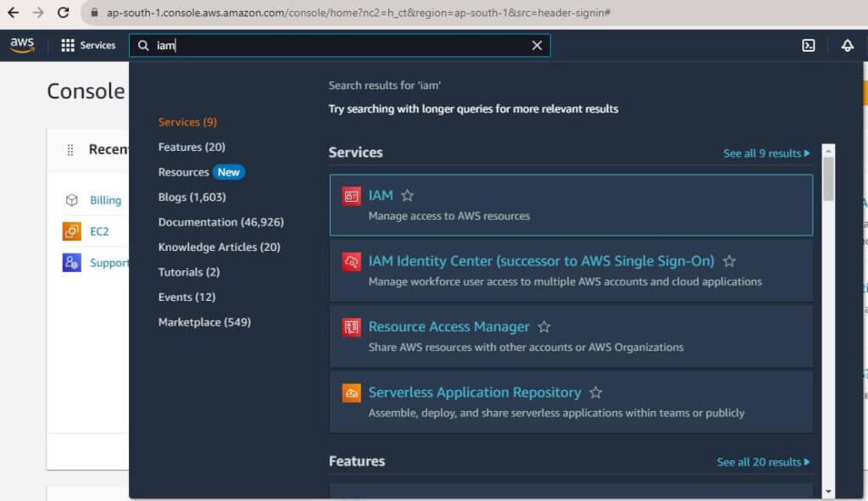
Task: Click 'Search results for iam' text
Action: point(384,86)
